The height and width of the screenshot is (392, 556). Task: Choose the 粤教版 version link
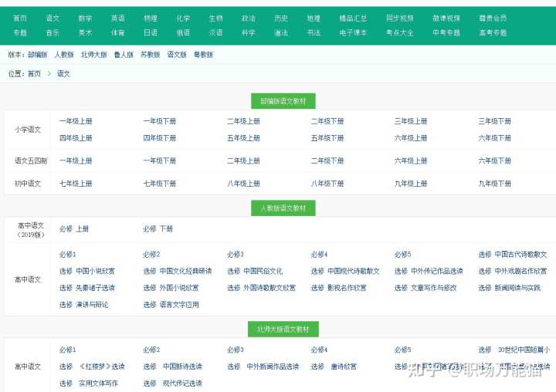[x=204, y=55]
